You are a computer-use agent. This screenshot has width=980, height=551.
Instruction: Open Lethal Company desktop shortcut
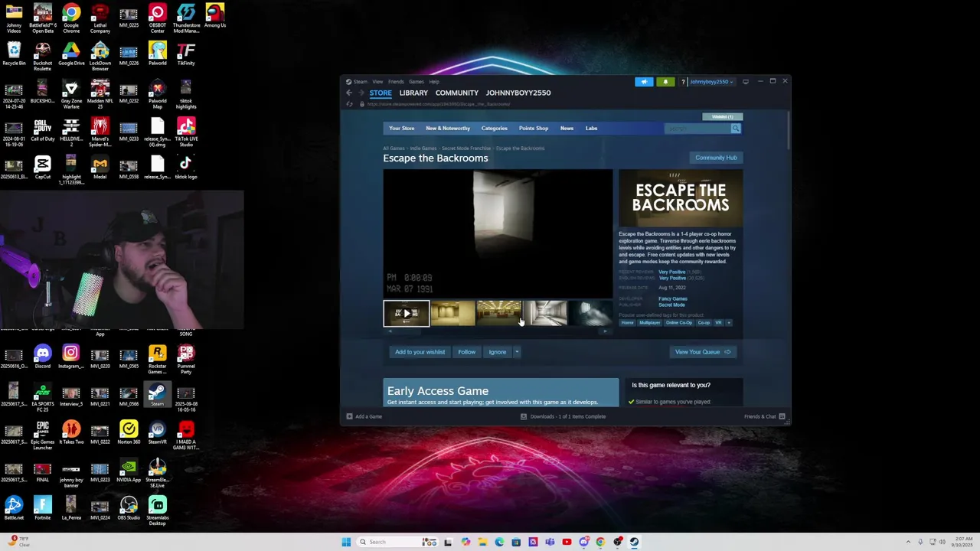(100, 19)
